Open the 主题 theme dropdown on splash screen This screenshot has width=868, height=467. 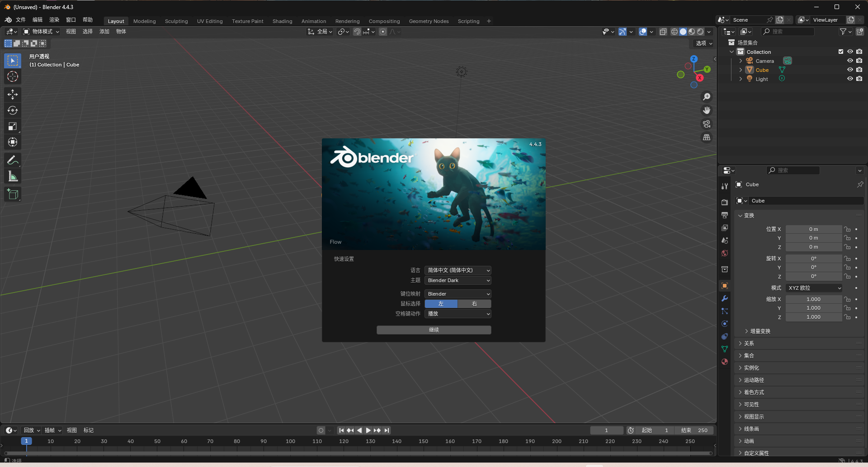point(458,280)
